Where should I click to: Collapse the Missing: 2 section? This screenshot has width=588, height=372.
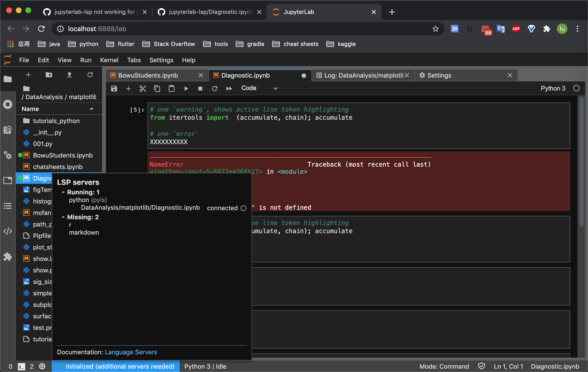[63, 217]
